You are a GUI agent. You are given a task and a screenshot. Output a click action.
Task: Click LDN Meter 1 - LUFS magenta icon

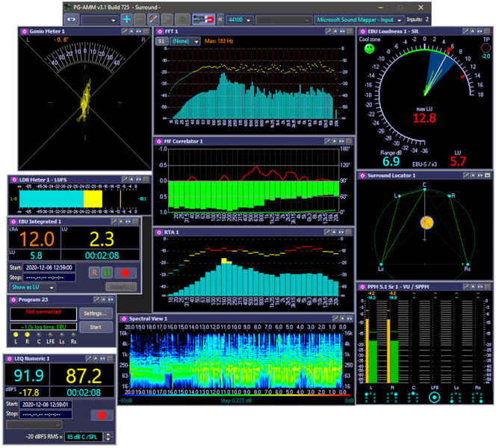(x=14, y=180)
